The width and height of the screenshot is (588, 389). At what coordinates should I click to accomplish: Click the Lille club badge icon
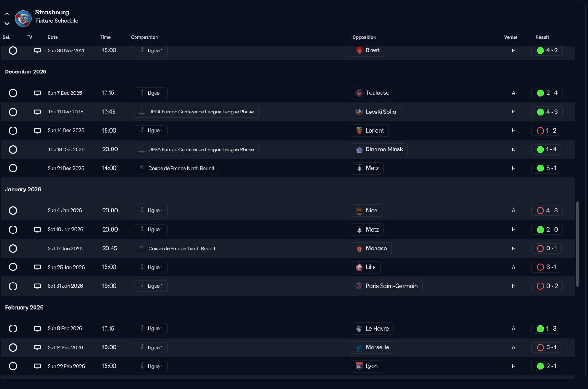(x=359, y=267)
